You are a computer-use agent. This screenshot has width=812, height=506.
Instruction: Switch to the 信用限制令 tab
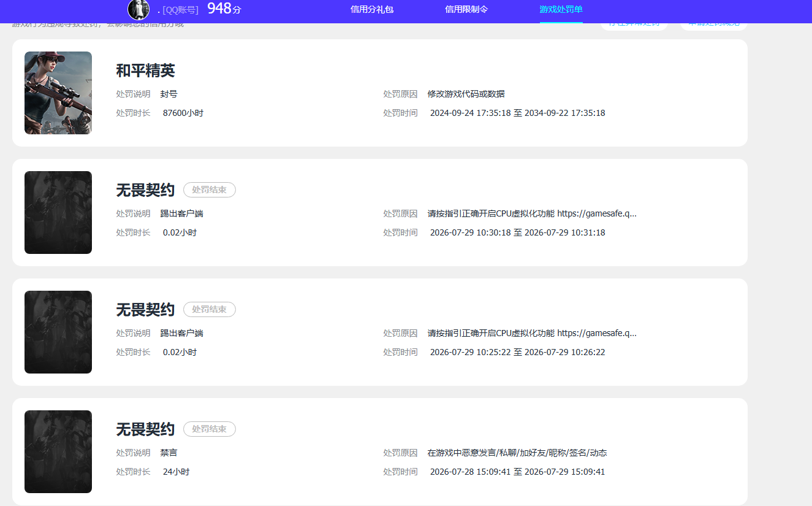pos(466,10)
